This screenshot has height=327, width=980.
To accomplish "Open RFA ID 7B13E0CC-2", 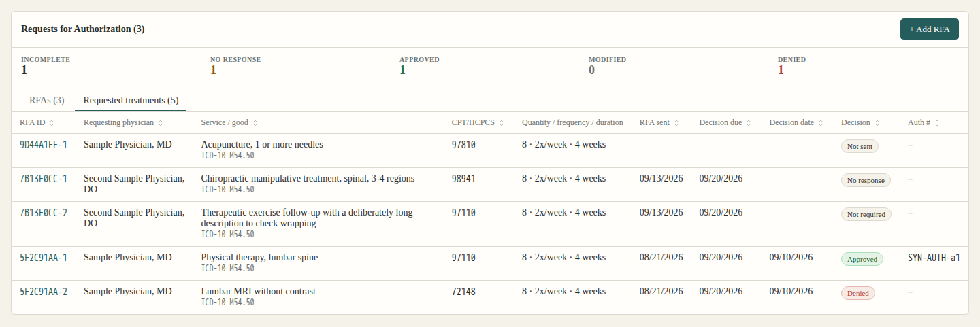I will tap(44, 213).
